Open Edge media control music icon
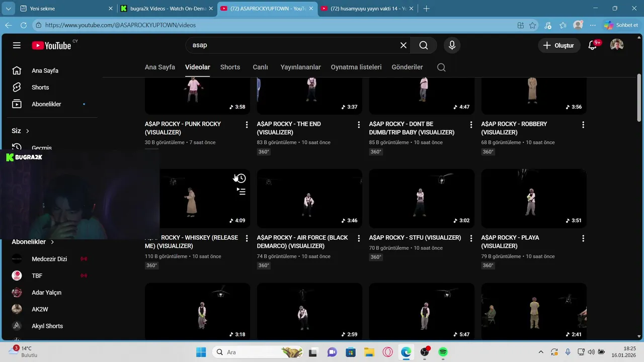This screenshot has width=644, height=362. tap(548, 25)
